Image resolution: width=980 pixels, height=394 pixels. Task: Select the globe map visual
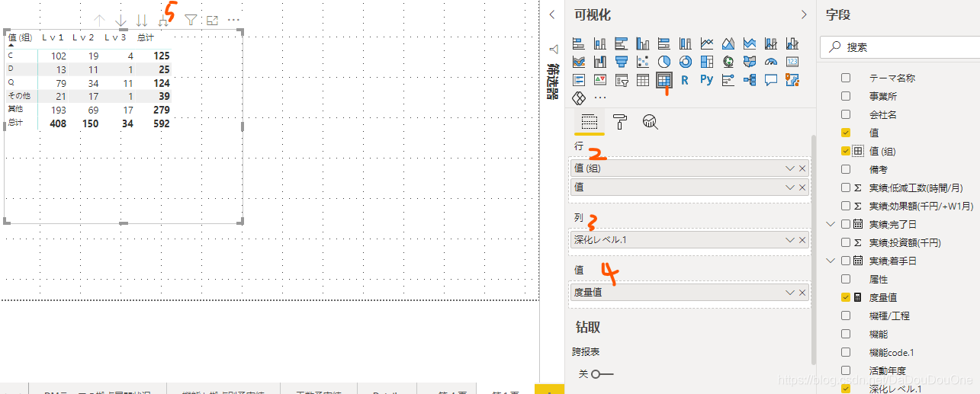click(728, 62)
